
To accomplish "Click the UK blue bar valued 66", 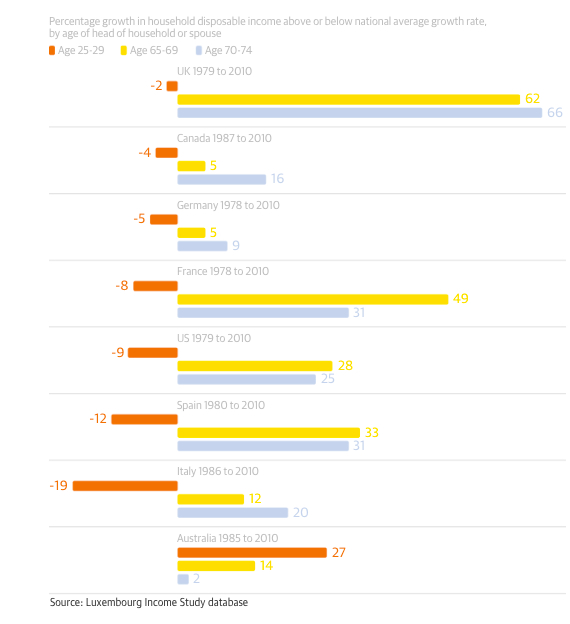I will click(x=360, y=113).
